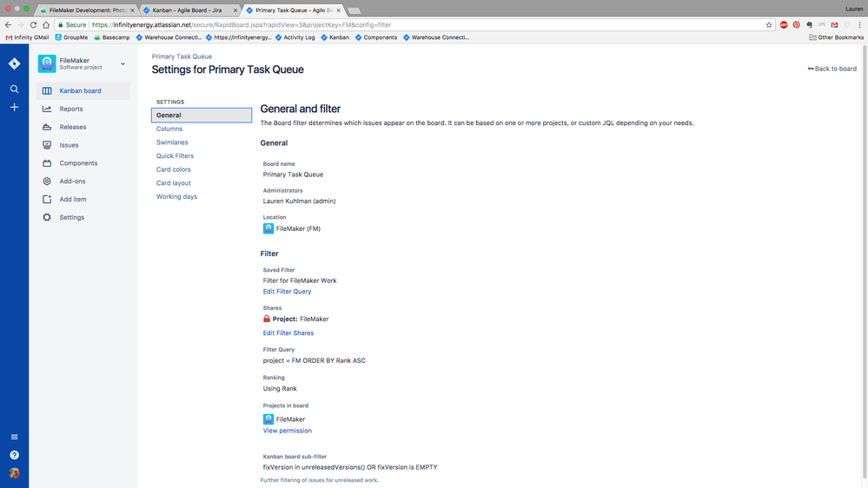Screen dimensions: 868x488
Task: Open the help question mark icon
Action: pyautogui.click(x=15, y=455)
